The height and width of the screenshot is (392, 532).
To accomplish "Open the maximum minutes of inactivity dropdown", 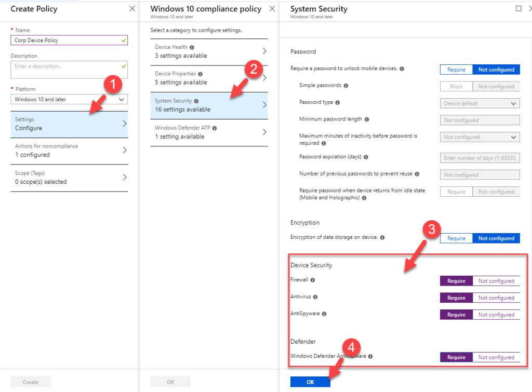I will [479, 137].
